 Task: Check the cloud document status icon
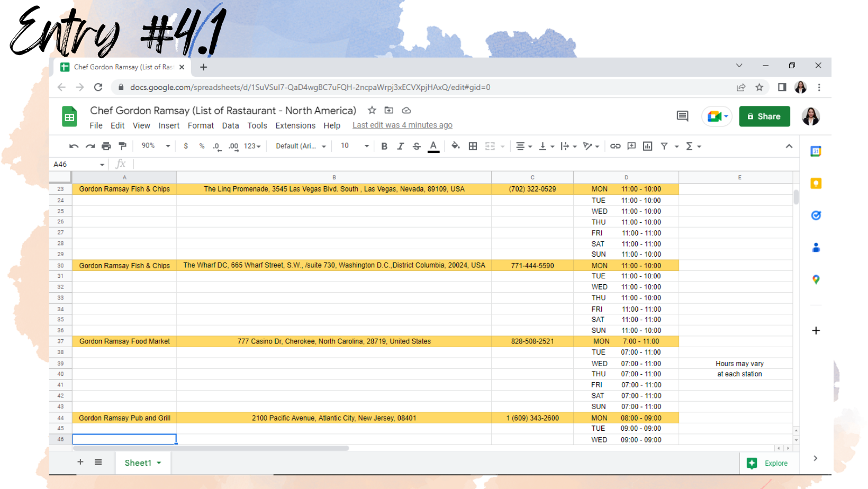[406, 110]
